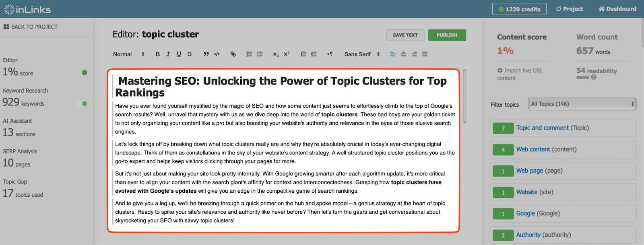Screen dimensions: 644x245
Task: Create a bulleted list
Action: point(260,54)
